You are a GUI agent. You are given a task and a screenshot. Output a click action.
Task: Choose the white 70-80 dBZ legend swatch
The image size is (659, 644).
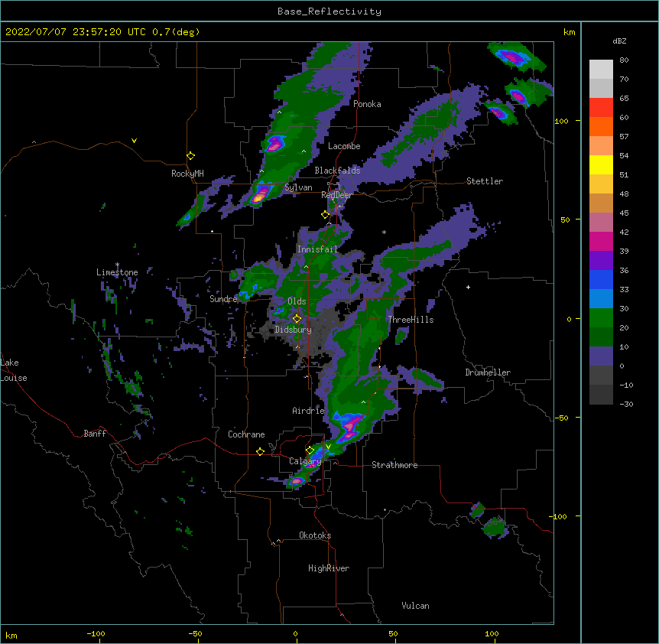pyautogui.click(x=601, y=70)
